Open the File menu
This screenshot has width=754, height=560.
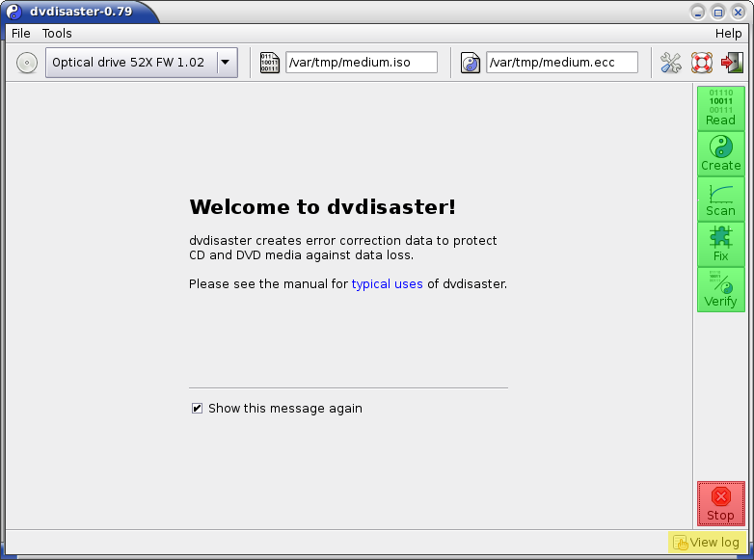[x=20, y=33]
